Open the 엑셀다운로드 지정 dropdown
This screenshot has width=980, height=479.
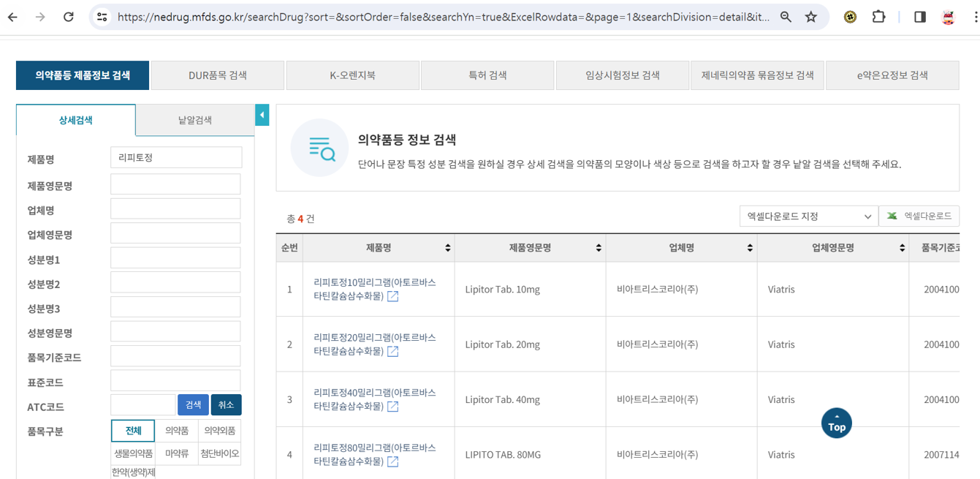(x=808, y=216)
